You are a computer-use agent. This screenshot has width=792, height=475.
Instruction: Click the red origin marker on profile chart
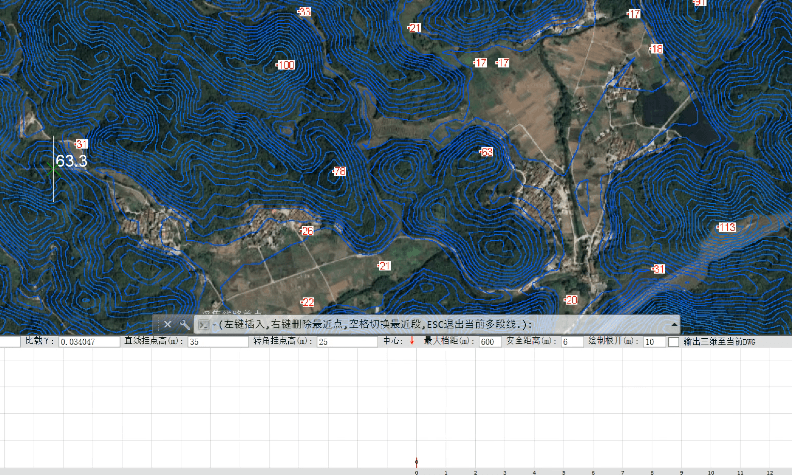(x=416, y=462)
